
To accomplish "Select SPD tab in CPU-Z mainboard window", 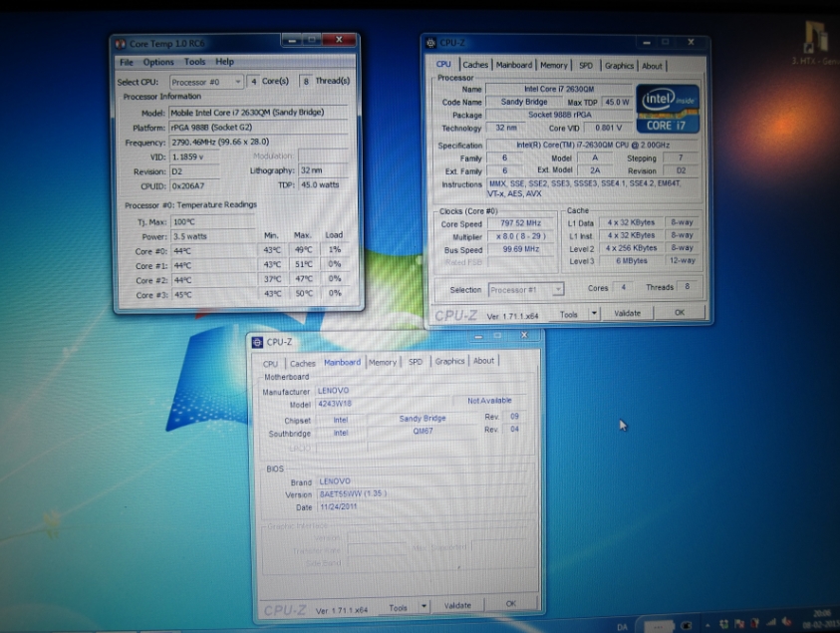I will (x=416, y=362).
